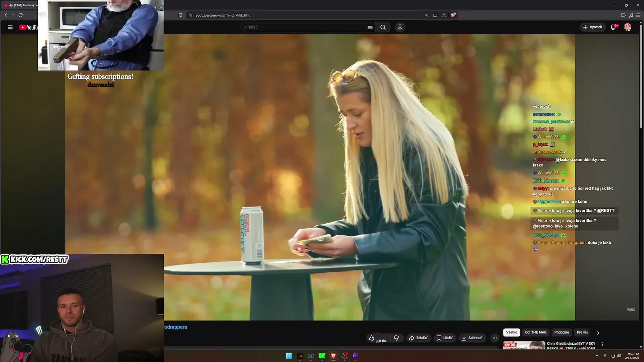
Task: Open the browser main menu icon
Action: click(638, 15)
